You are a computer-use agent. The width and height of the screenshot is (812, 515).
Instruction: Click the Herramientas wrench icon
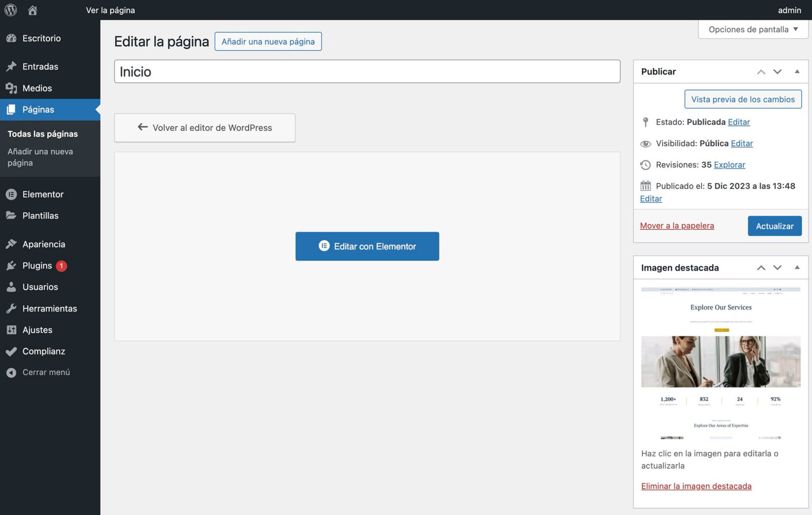[11, 308]
